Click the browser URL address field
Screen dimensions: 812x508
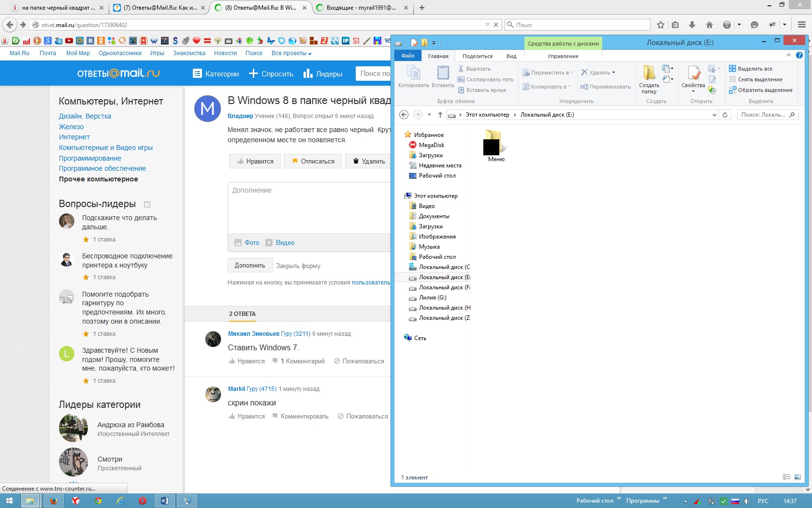coord(261,25)
